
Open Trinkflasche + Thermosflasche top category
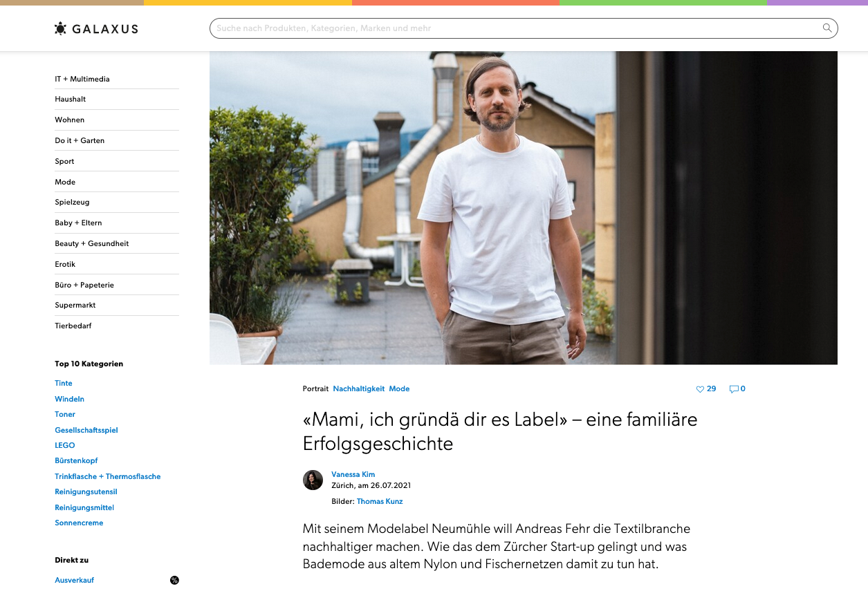tap(108, 476)
